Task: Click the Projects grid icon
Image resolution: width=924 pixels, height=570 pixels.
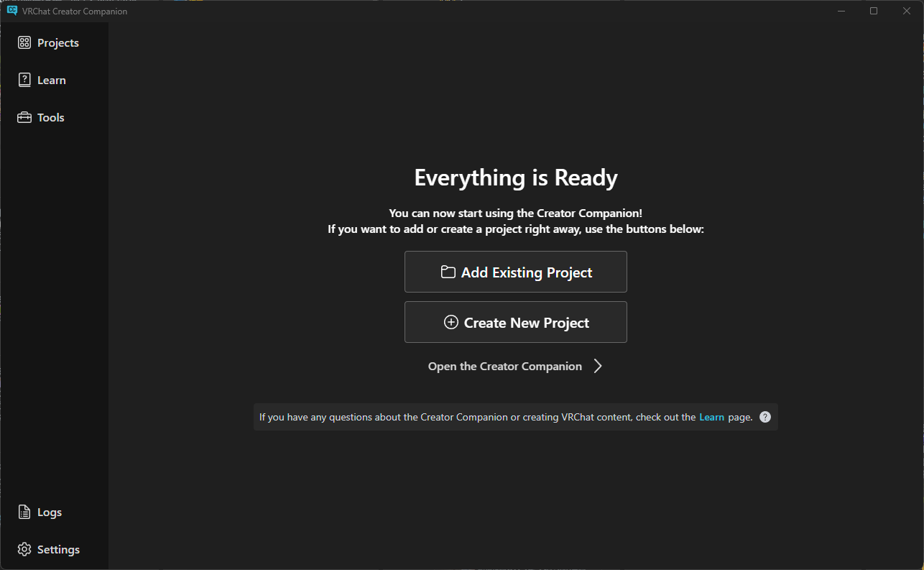Action: point(24,43)
